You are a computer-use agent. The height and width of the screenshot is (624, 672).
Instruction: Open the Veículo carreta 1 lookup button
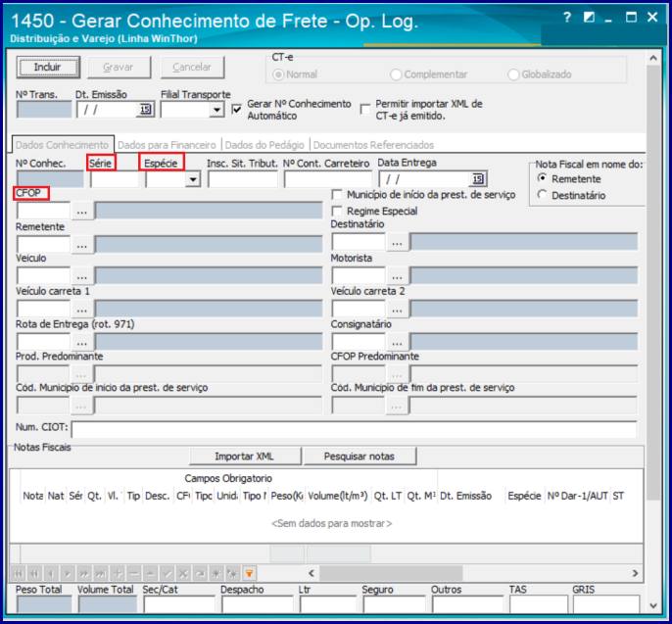tap(82, 309)
